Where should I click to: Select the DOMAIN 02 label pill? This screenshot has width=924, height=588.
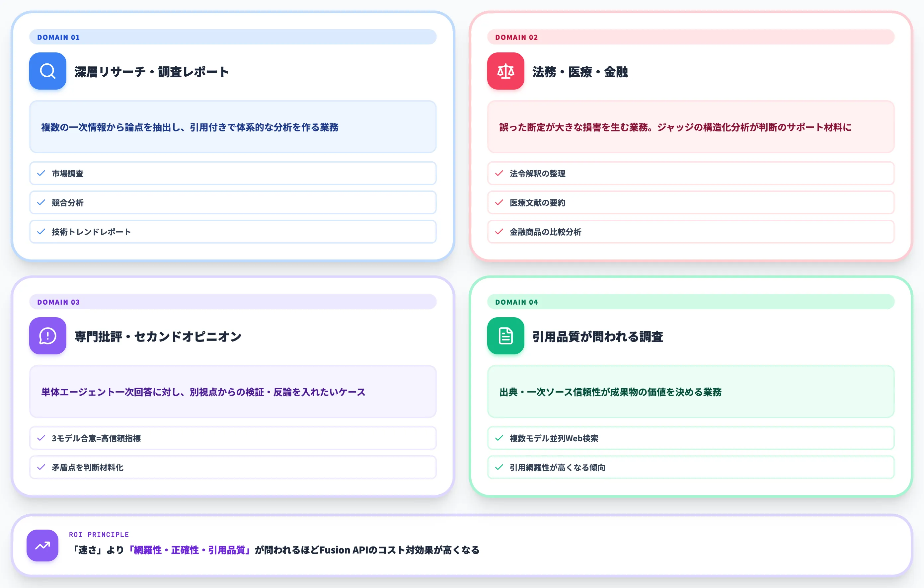pos(691,37)
